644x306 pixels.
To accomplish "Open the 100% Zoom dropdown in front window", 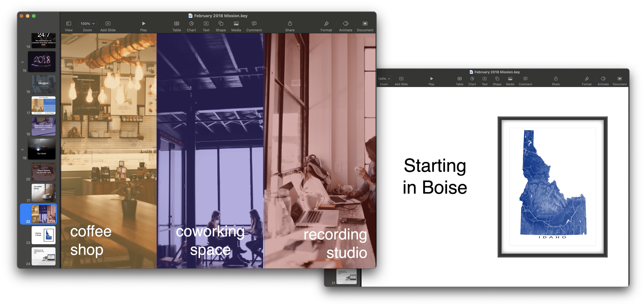I will (87, 24).
